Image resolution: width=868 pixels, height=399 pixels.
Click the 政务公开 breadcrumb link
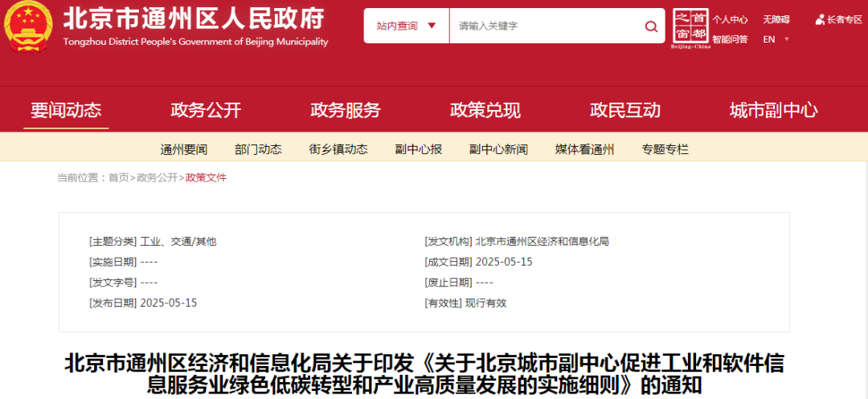[x=158, y=177]
